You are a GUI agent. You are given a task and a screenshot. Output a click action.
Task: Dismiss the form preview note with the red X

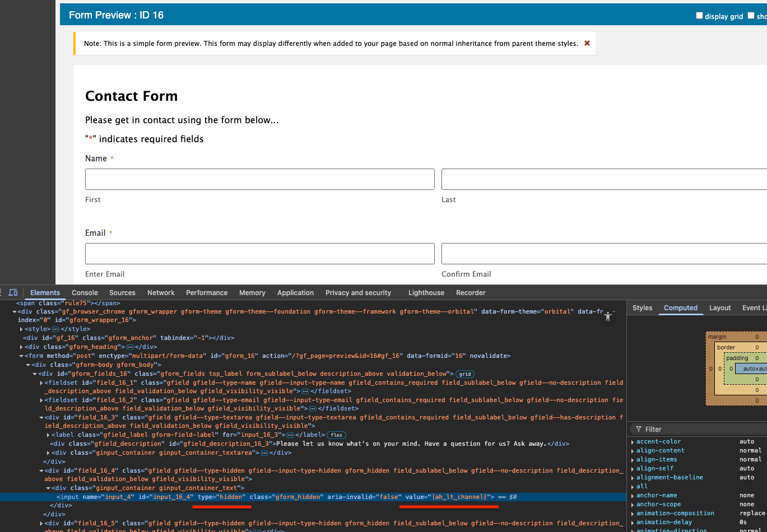click(x=587, y=43)
